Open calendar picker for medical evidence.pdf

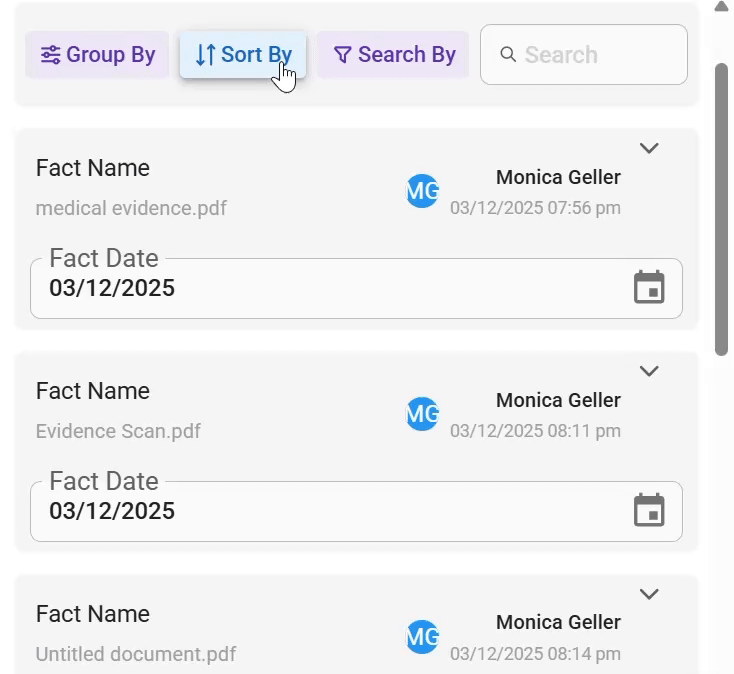tap(649, 287)
